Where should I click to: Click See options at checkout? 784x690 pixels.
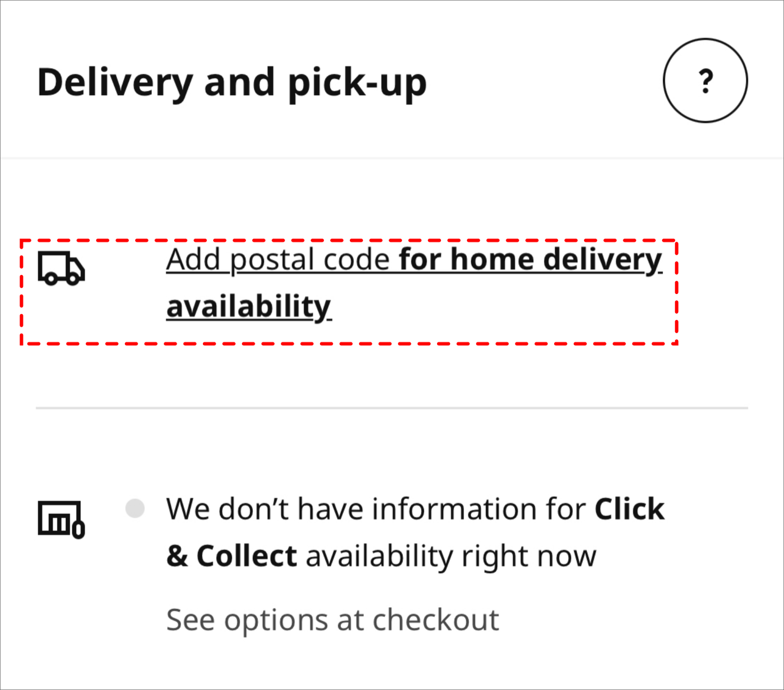point(333,620)
